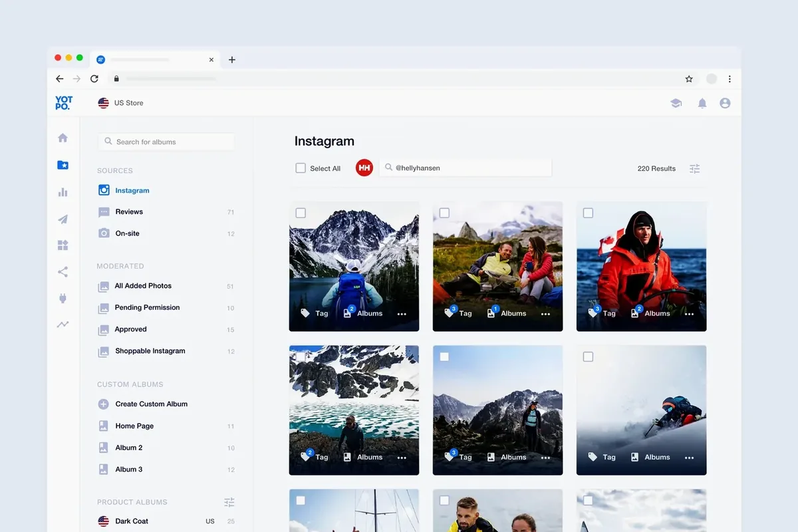Click the browser profile avatar circle

[x=712, y=78]
